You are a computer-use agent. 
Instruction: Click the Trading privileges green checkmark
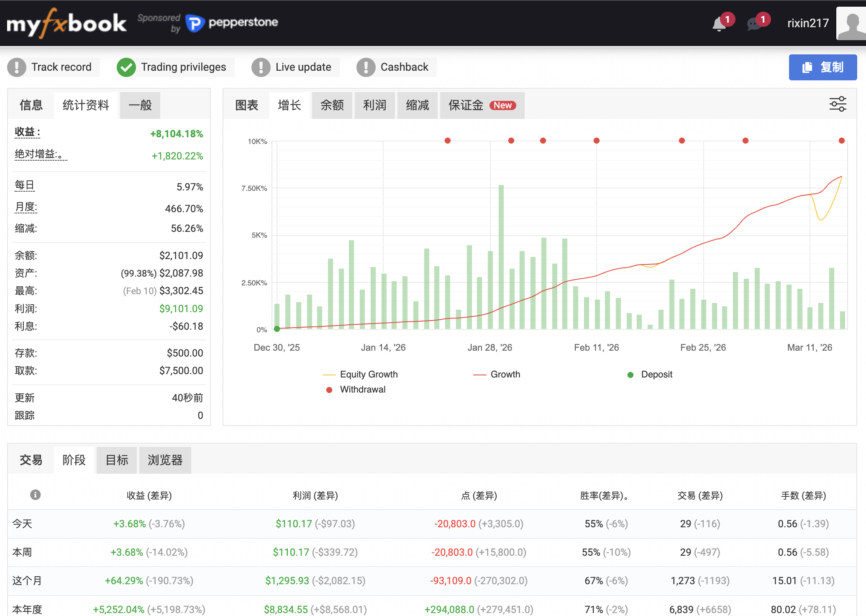click(x=126, y=67)
